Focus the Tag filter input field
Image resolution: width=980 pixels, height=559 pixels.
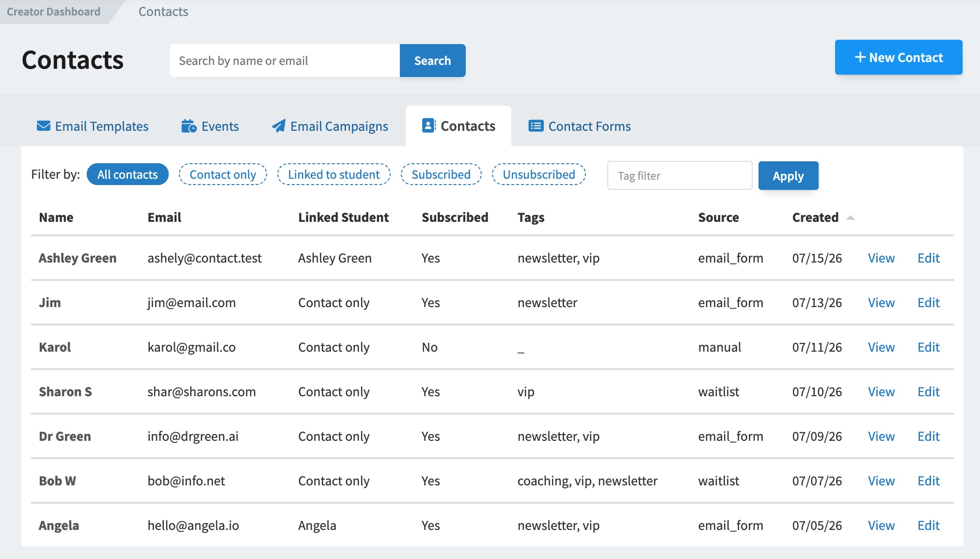680,175
